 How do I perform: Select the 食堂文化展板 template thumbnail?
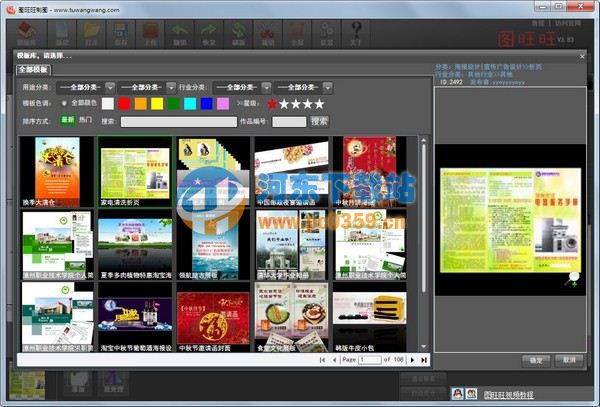click(292, 317)
